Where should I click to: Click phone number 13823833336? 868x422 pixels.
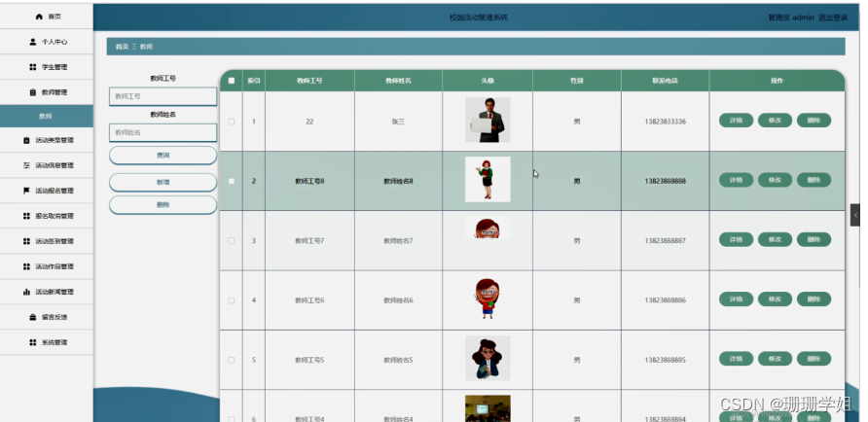tap(665, 122)
